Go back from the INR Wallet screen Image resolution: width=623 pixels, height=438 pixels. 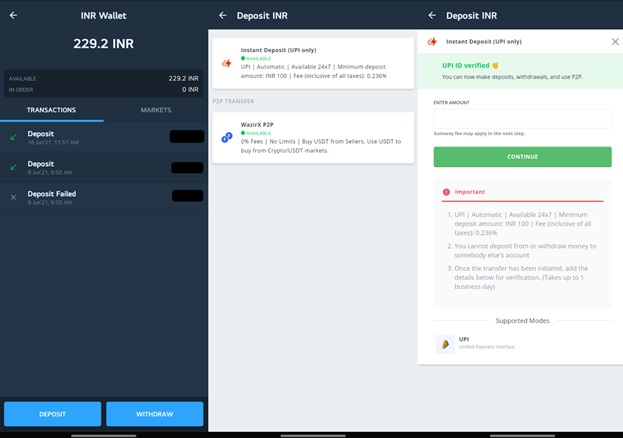[x=13, y=15]
